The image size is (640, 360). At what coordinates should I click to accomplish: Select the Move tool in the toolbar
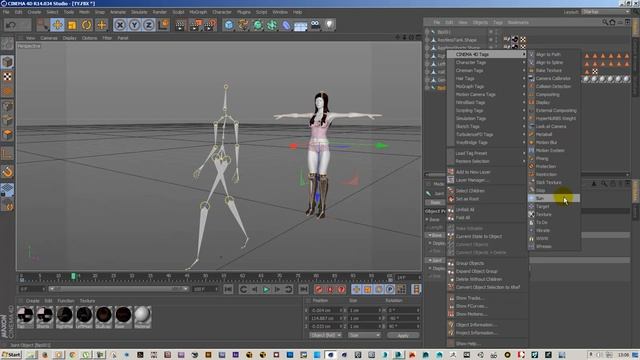coord(58,25)
